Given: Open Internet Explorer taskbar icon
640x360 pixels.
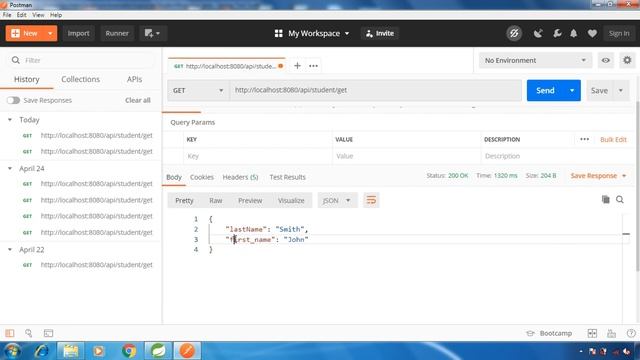Looking at the screenshot, I should tap(42, 351).
